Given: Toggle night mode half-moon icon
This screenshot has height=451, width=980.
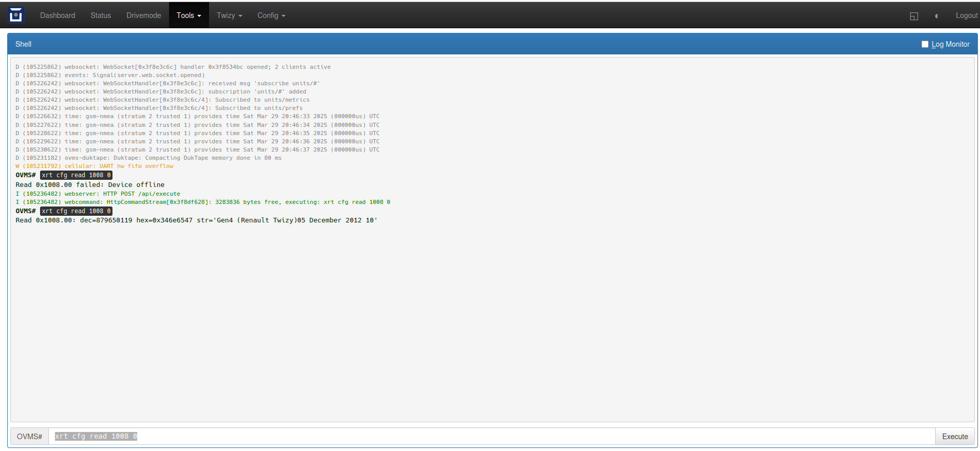Looking at the screenshot, I should coord(936,16).
